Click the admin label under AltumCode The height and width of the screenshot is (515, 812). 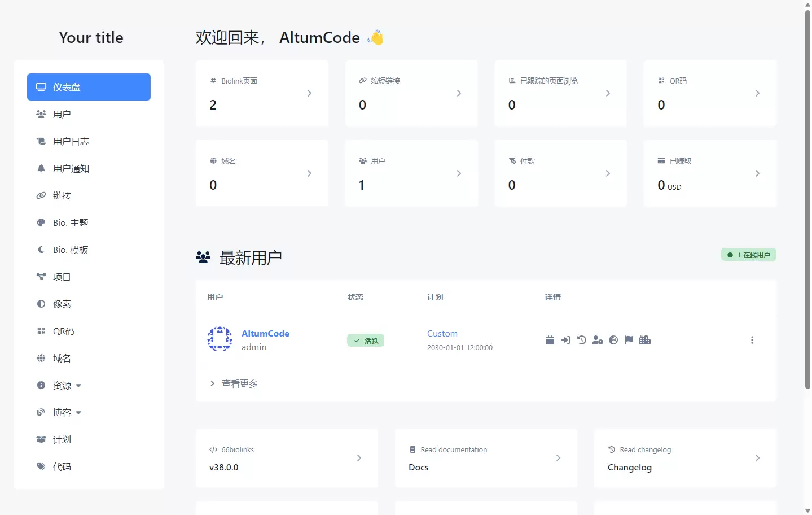pyautogui.click(x=254, y=347)
